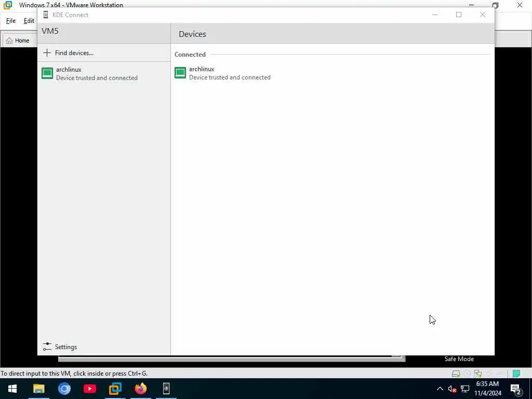Open archlinux under the Connected devices list

click(332, 73)
